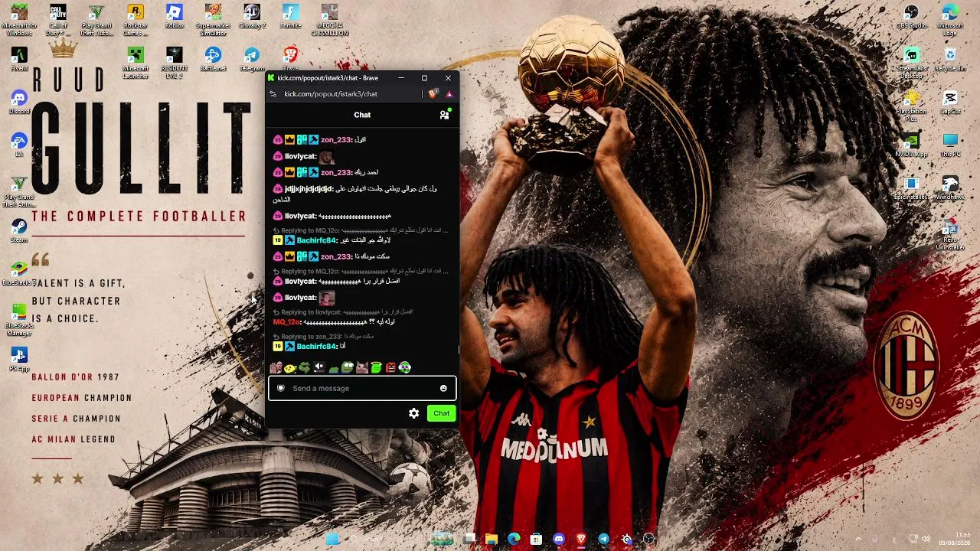
Task: Open Streamlabs Desktop shortcut
Action: (911, 63)
